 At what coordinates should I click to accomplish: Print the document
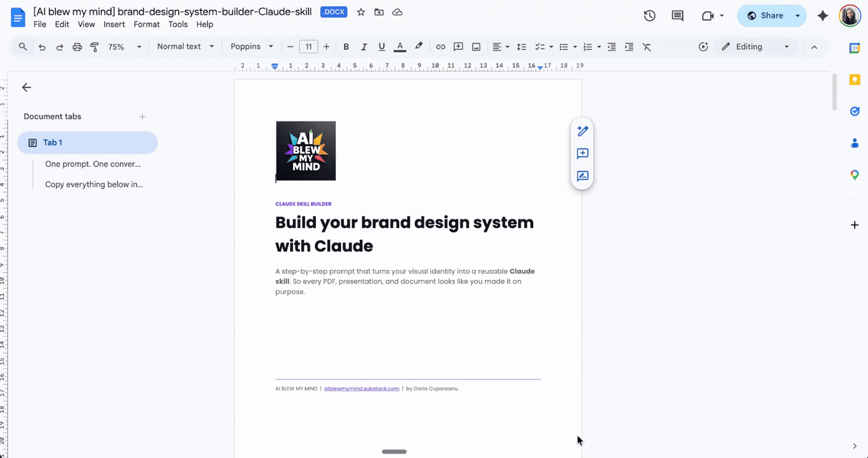[x=77, y=46]
